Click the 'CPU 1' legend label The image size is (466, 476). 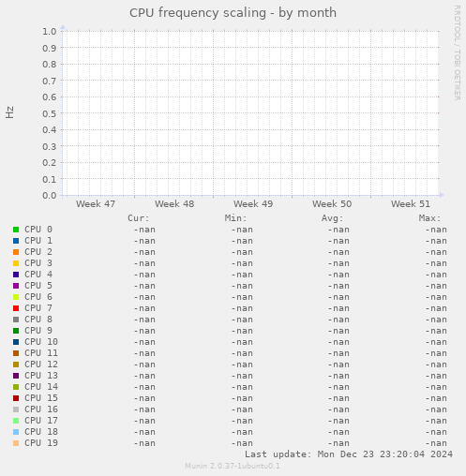coord(38,241)
